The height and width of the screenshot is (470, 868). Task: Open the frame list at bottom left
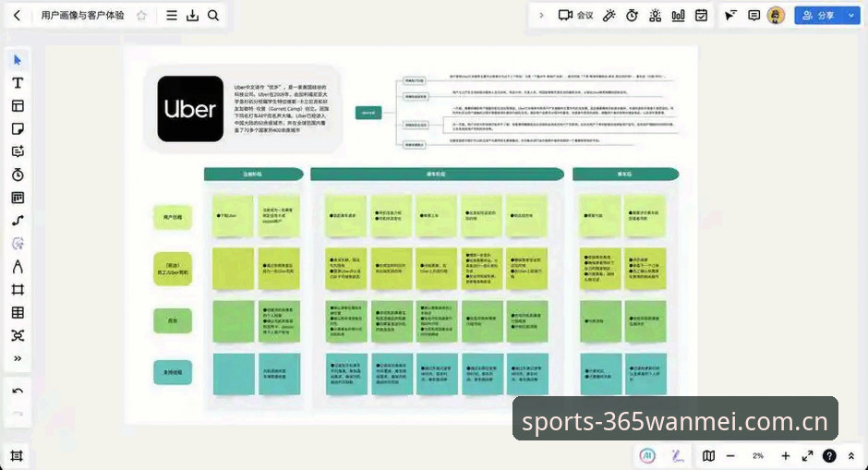coord(18,455)
